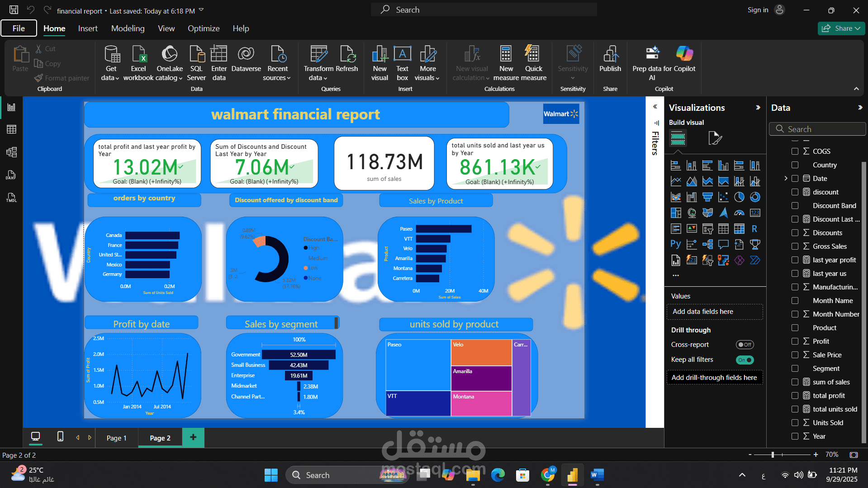This screenshot has height=488, width=868.
Task: Check the Country field checkbox
Action: tap(795, 165)
